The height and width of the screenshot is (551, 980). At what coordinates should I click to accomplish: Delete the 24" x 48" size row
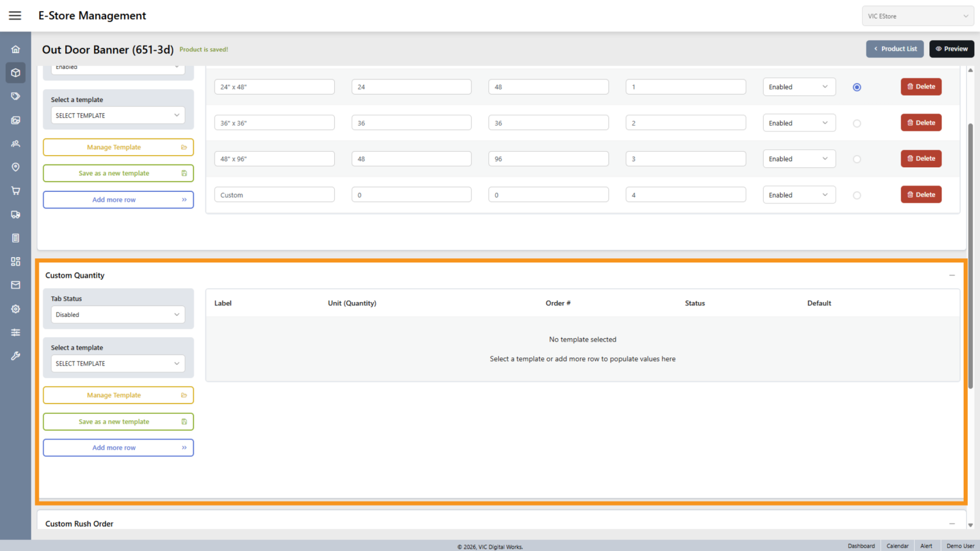pos(921,87)
